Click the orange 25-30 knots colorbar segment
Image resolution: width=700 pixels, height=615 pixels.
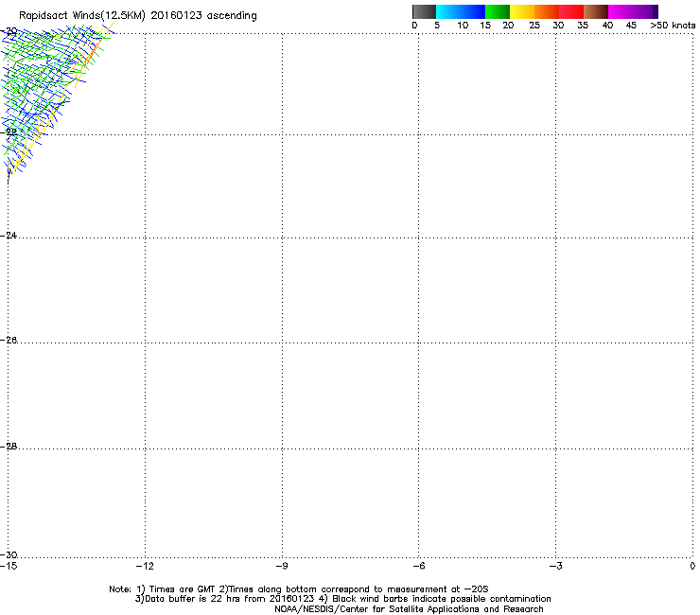[547, 11]
